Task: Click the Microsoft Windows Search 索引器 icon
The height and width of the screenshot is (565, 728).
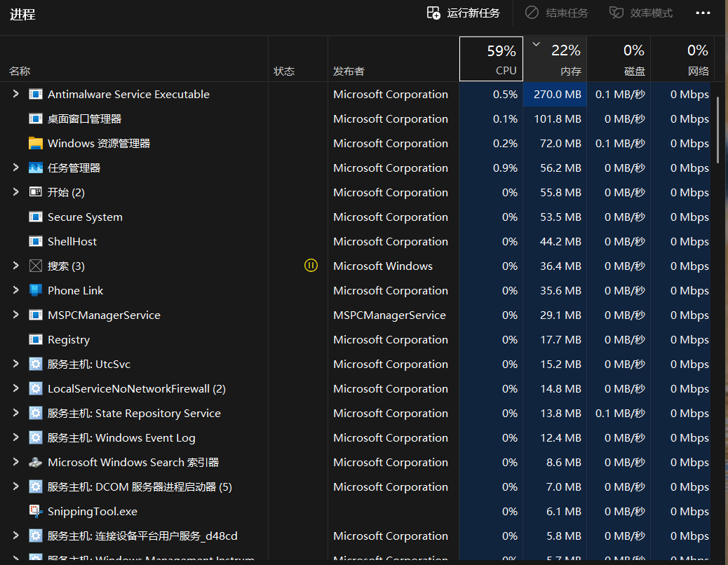Action: pyautogui.click(x=36, y=462)
